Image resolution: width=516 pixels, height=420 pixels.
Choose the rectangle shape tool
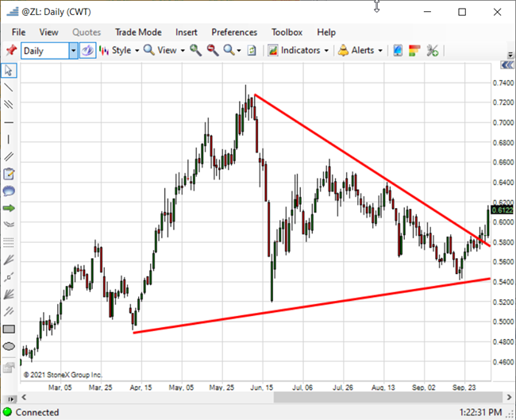point(9,329)
